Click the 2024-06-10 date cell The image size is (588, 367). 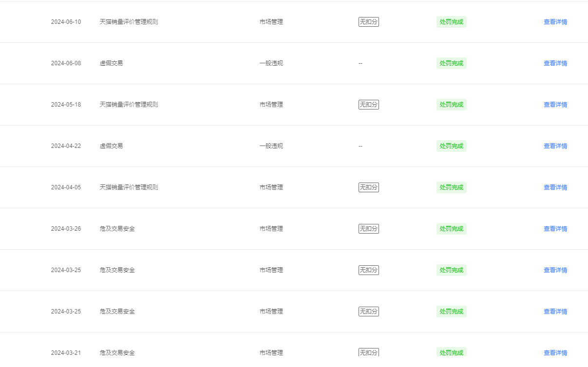[66, 22]
